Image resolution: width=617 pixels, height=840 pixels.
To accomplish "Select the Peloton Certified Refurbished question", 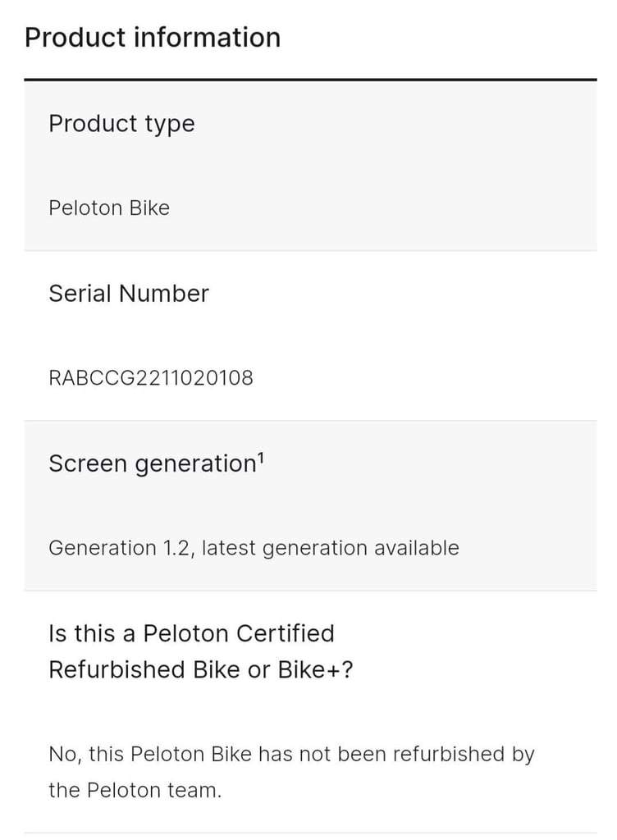I will (x=201, y=651).
